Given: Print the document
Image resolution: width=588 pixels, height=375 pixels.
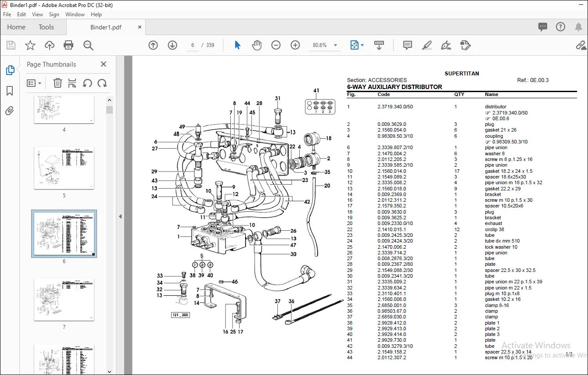Looking at the screenshot, I should (68, 45).
